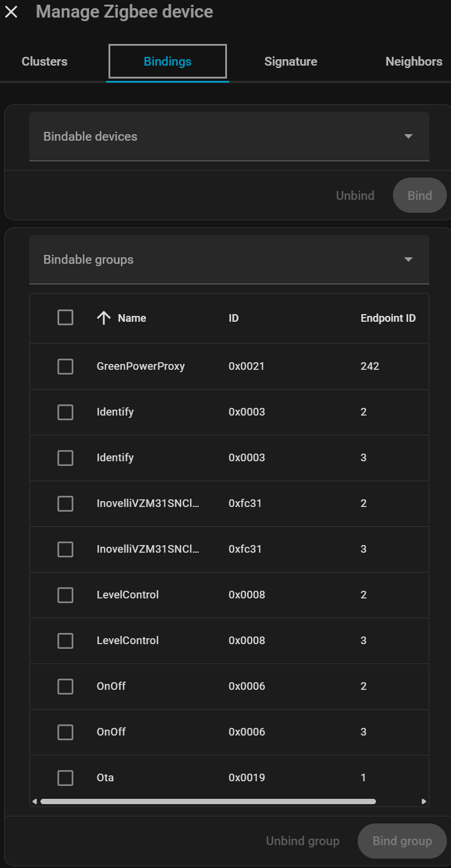Expand the Bindable groups dropdown
The width and height of the screenshot is (451, 868).
tap(229, 260)
